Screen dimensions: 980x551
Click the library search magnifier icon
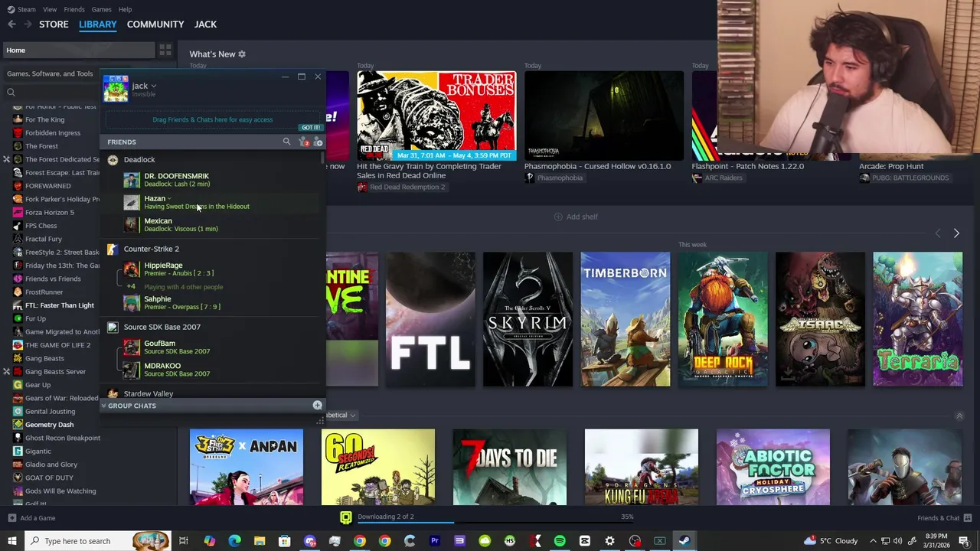11,93
